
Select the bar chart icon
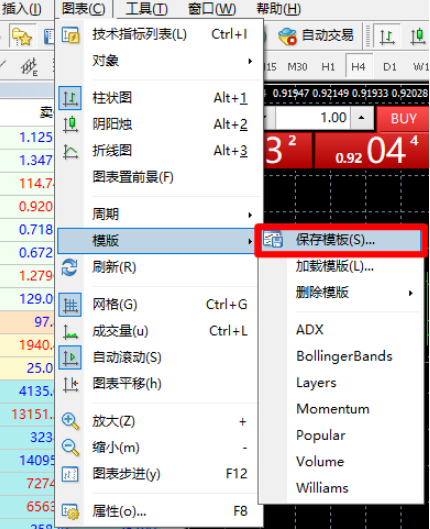70,99
